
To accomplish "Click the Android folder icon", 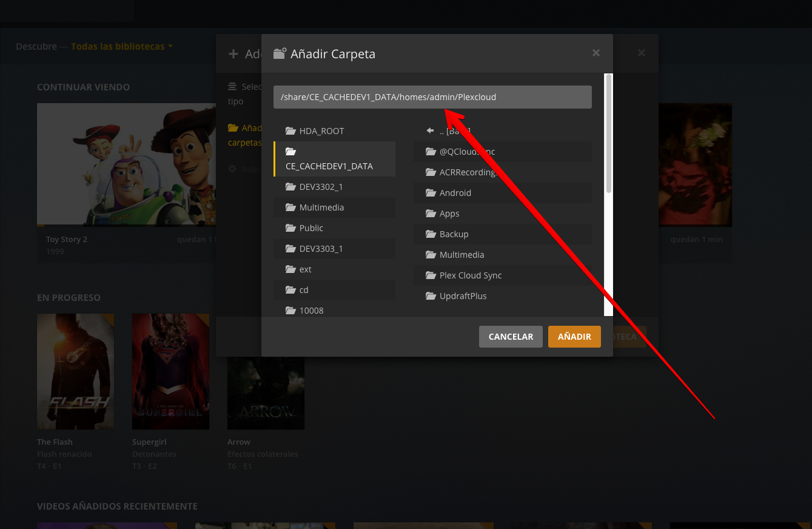I will pyautogui.click(x=431, y=193).
